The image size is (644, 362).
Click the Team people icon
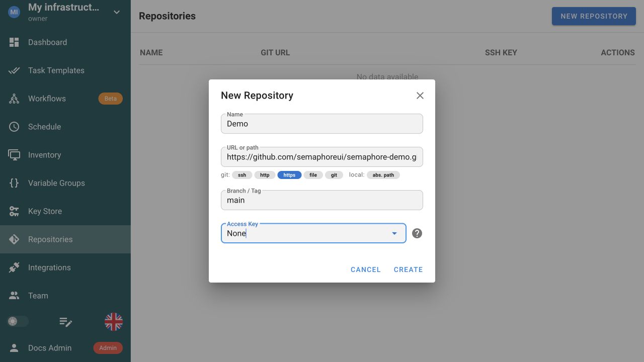[14, 296]
